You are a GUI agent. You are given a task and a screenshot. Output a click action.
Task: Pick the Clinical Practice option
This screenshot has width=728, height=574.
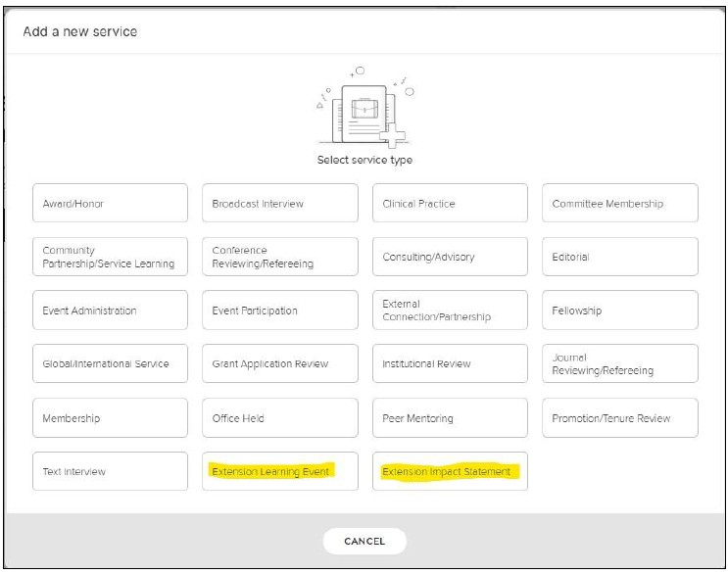tap(450, 204)
